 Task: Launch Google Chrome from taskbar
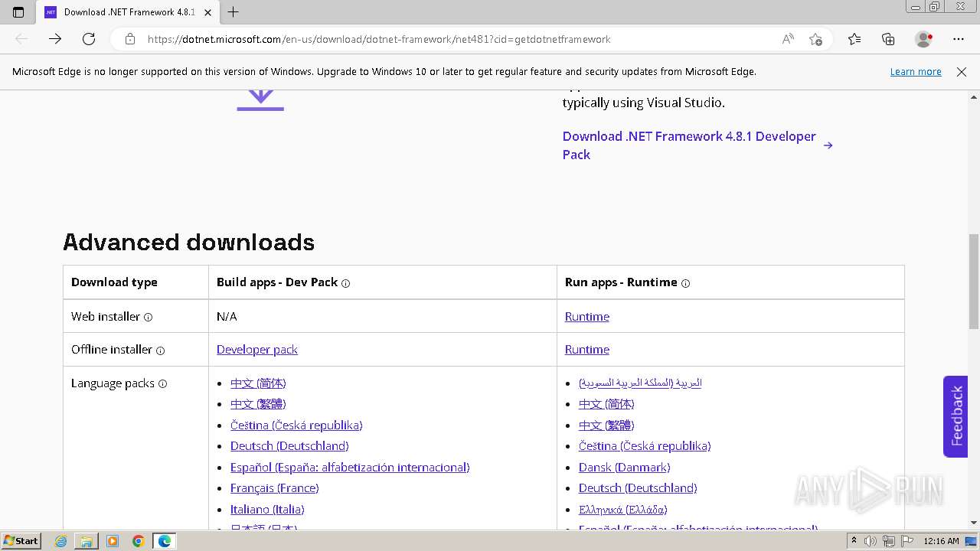(138, 541)
